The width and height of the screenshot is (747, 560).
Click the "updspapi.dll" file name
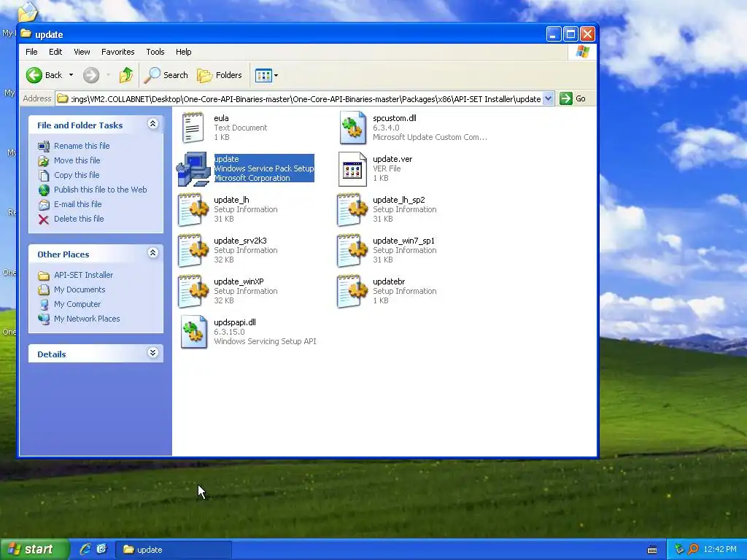(x=235, y=322)
